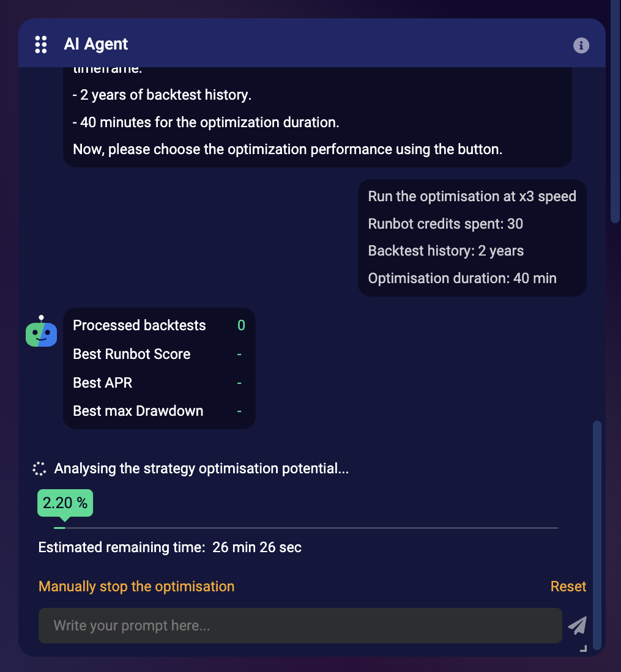Screen dimensions: 621x672
Task: Click the Best APR stat row
Action: pos(158,383)
